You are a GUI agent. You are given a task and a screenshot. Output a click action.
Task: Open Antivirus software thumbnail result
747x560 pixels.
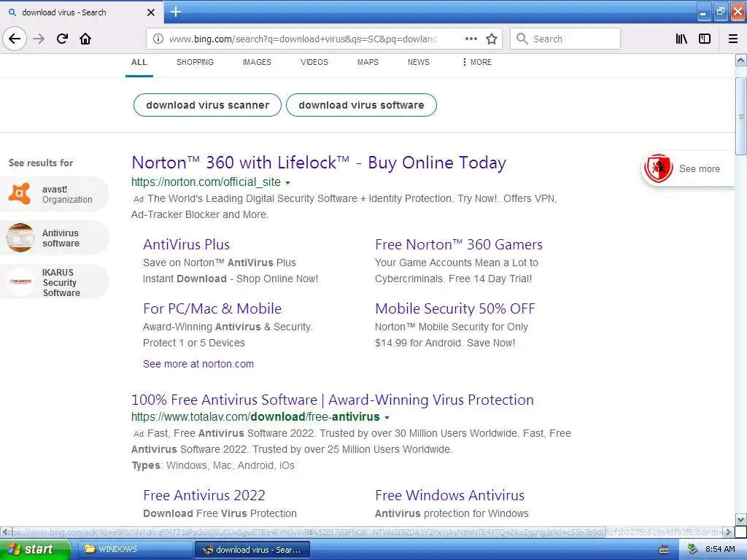[20, 238]
